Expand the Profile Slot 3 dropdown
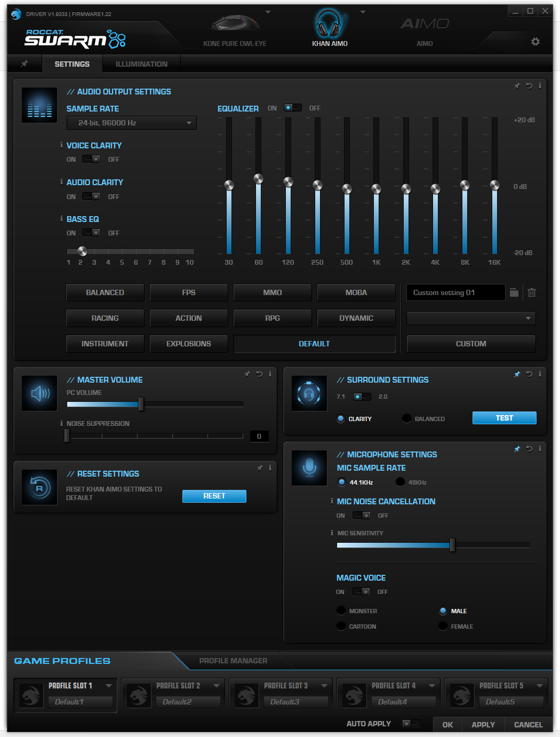 [324, 686]
